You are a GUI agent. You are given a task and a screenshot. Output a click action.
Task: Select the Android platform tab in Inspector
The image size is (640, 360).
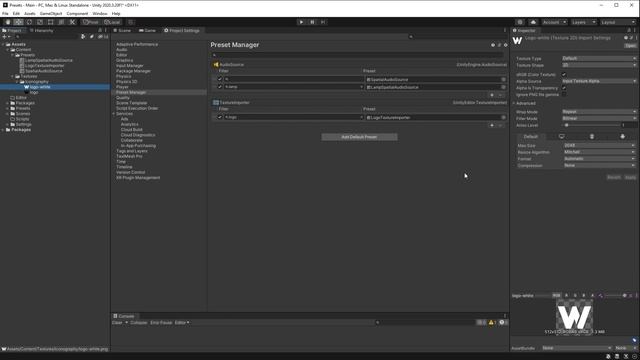pos(622,137)
